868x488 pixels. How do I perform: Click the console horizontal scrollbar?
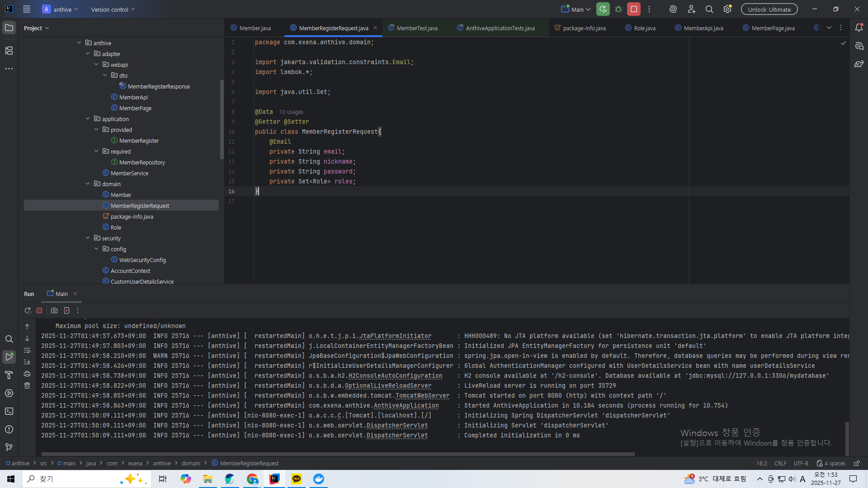pos(338,454)
